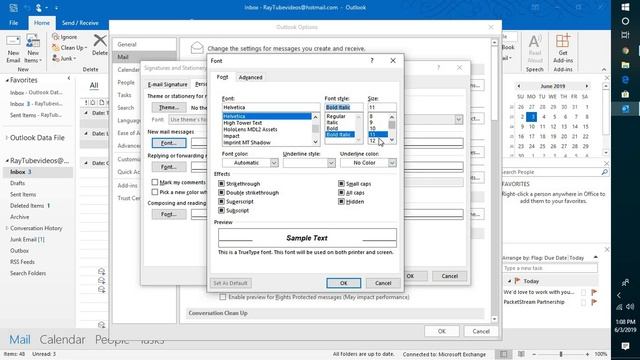Open the New Items ribbon icon
This screenshot has width=640, height=360.
pos(33,49)
